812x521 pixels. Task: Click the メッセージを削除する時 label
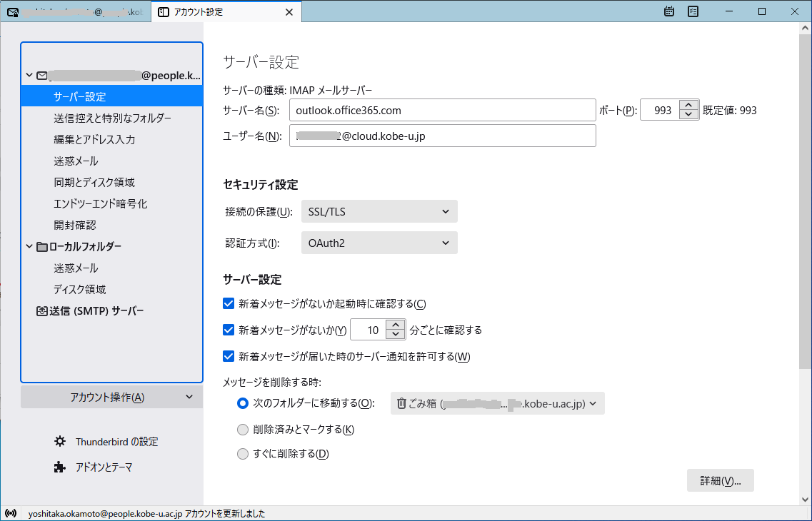point(272,383)
